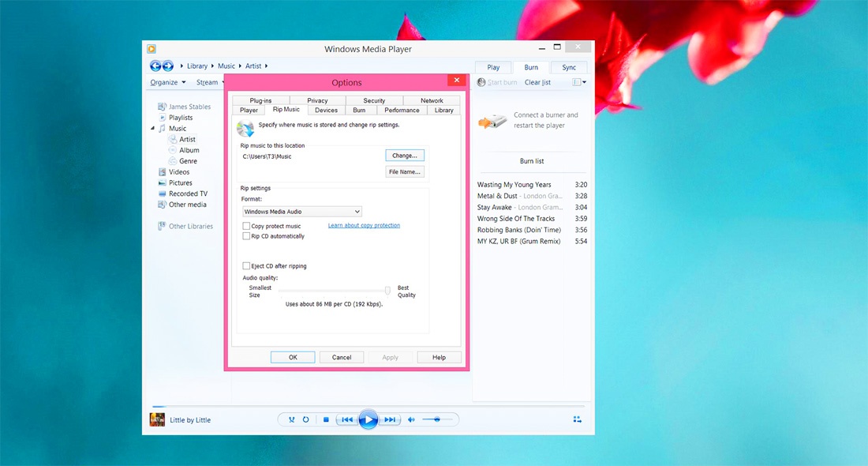The width and height of the screenshot is (868, 466).
Task: Check Rip CD automatically
Action: tap(247, 235)
